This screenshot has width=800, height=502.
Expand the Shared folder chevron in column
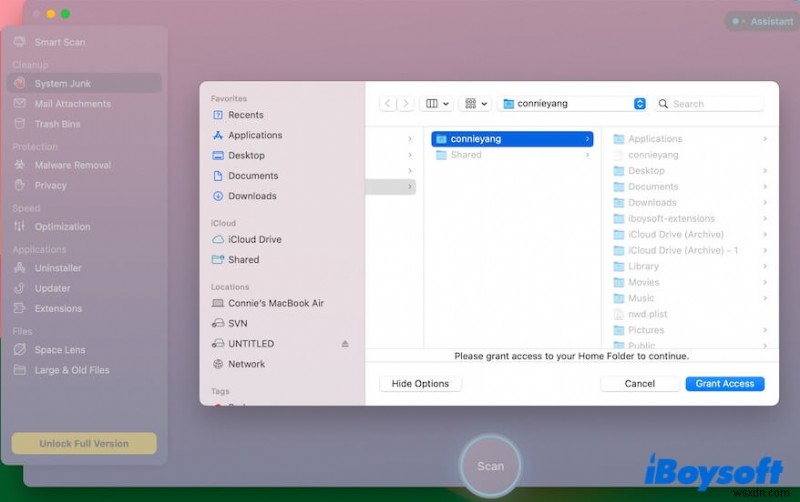[x=587, y=155]
